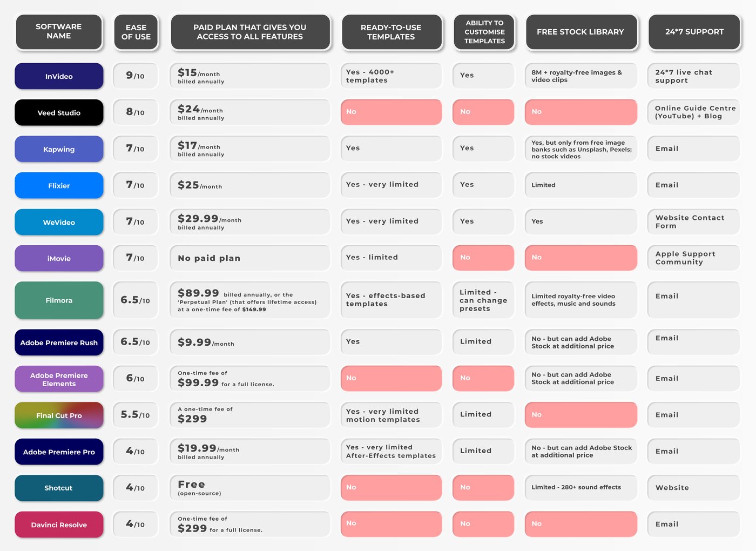The width and height of the screenshot is (756, 551).
Task: Select the Davinci Resolve name button
Action: pyautogui.click(x=59, y=525)
